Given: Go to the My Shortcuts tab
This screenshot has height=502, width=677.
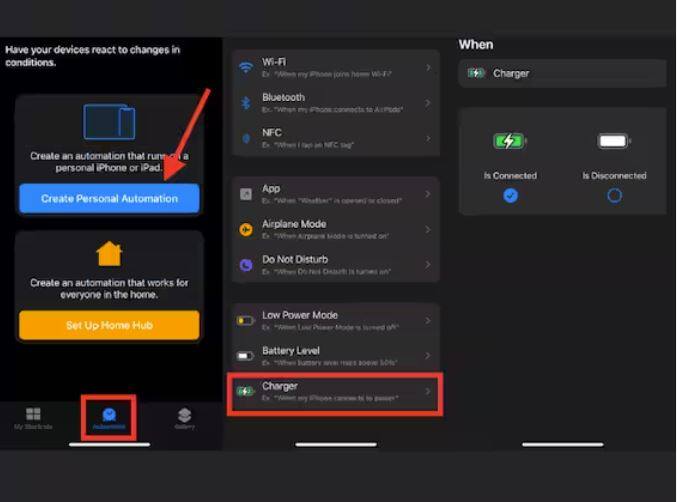Looking at the screenshot, I should pos(33,418).
